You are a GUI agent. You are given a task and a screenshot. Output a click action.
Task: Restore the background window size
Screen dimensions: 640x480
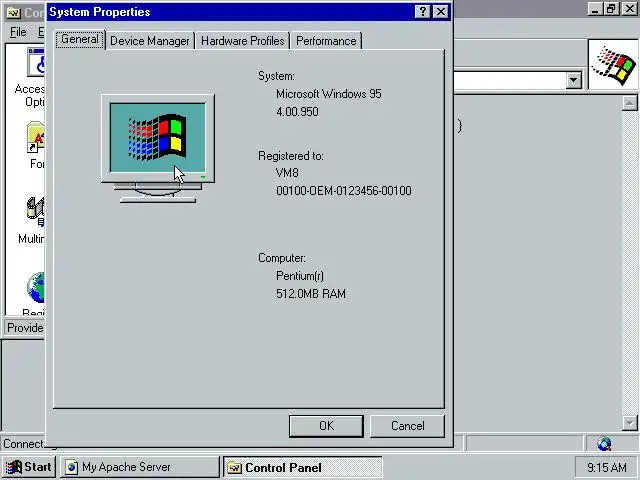click(611, 9)
